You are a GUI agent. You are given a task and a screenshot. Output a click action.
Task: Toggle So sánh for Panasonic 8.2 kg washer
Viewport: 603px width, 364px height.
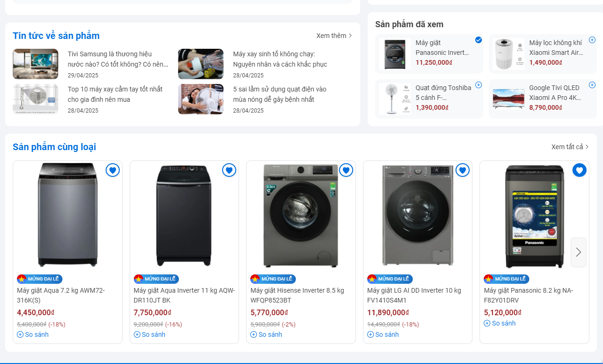(500, 323)
